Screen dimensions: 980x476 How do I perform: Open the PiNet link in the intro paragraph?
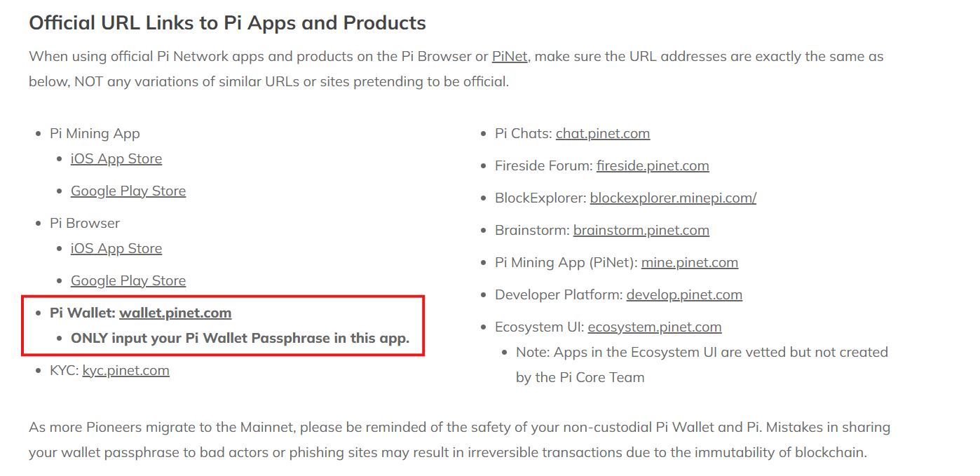click(x=510, y=56)
